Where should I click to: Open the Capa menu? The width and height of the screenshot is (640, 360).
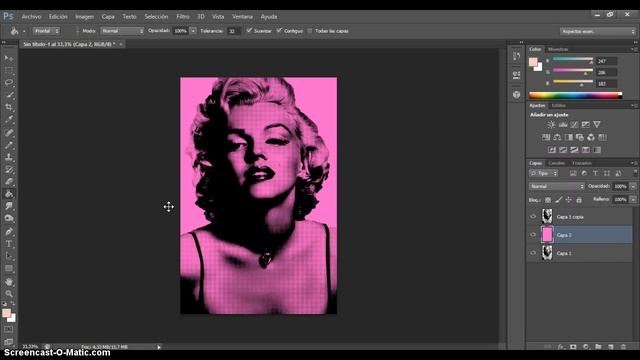pyautogui.click(x=108, y=17)
